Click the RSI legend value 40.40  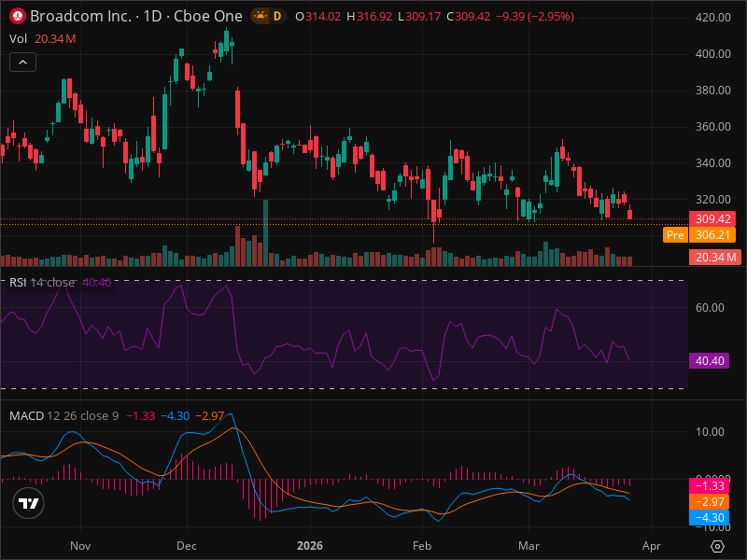(97, 283)
